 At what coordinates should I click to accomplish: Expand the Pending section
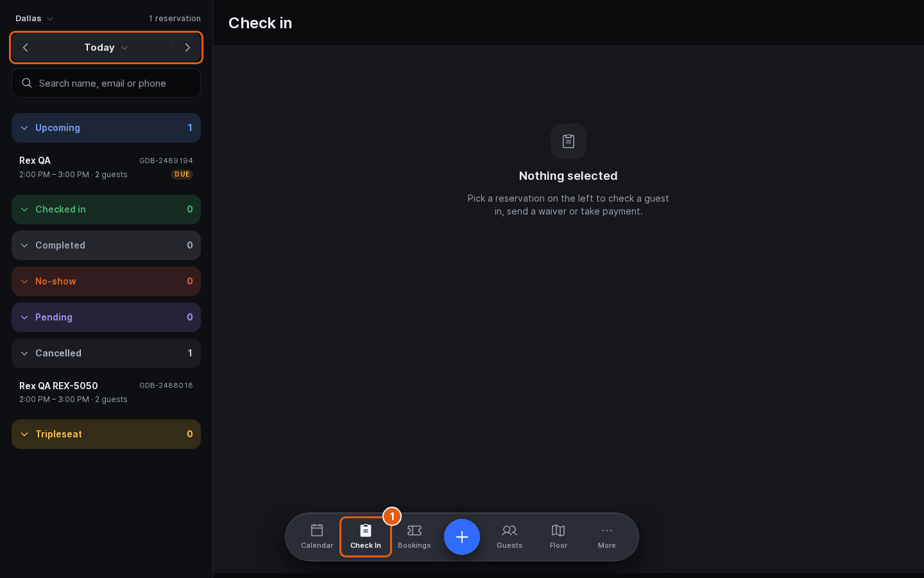tap(106, 317)
